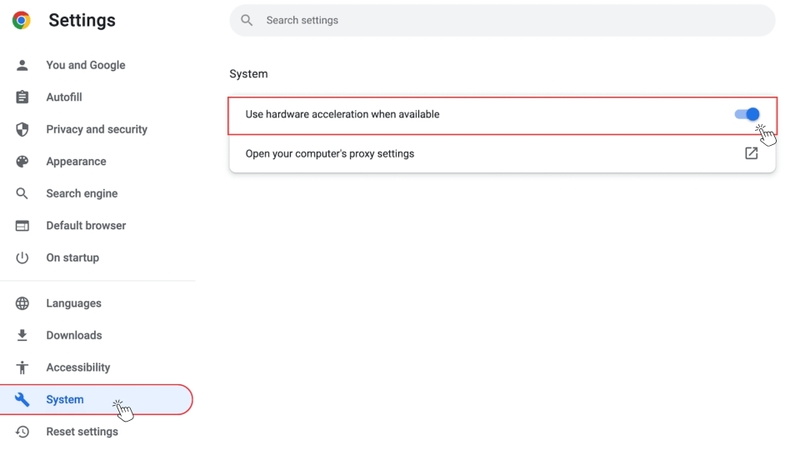Screen dimensions: 800x450
Task: Click the palette icon beside Appearance
Action: (x=22, y=162)
